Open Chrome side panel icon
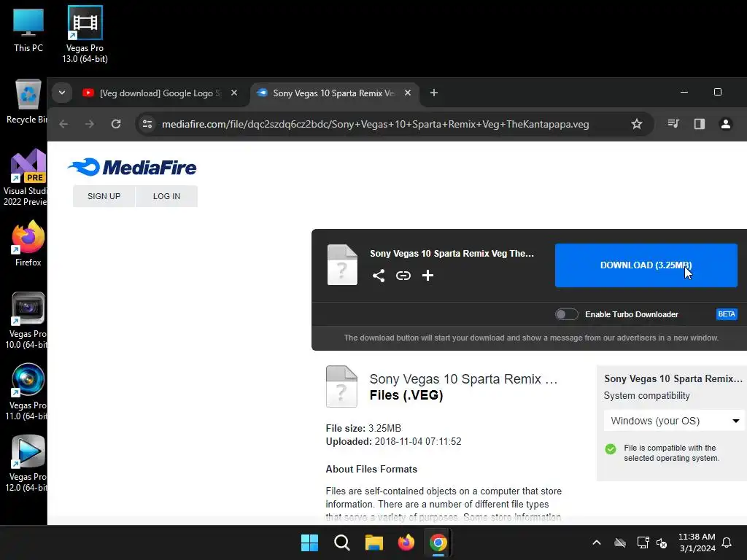The height and width of the screenshot is (560, 747). click(x=700, y=124)
